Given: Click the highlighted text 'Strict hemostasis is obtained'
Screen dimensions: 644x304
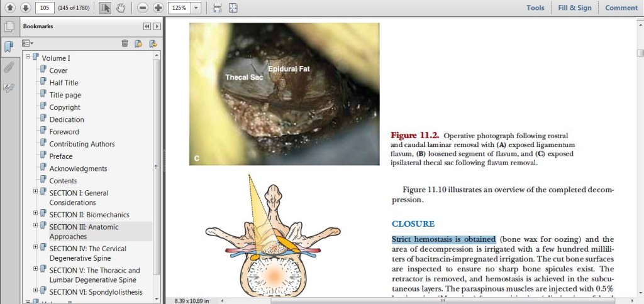Looking at the screenshot, I should click(x=443, y=239).
